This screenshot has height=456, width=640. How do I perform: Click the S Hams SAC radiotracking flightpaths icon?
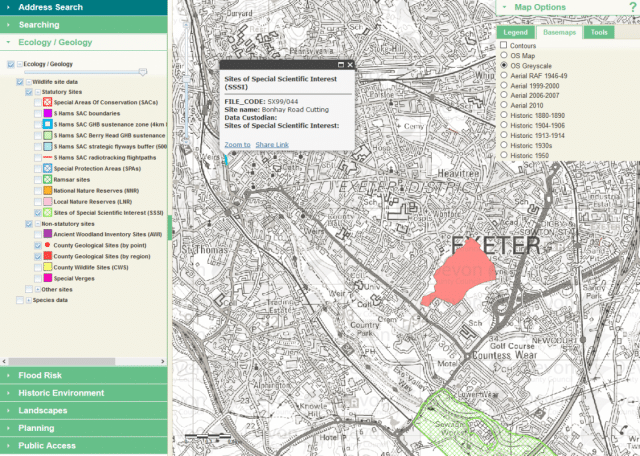[47, 157]
